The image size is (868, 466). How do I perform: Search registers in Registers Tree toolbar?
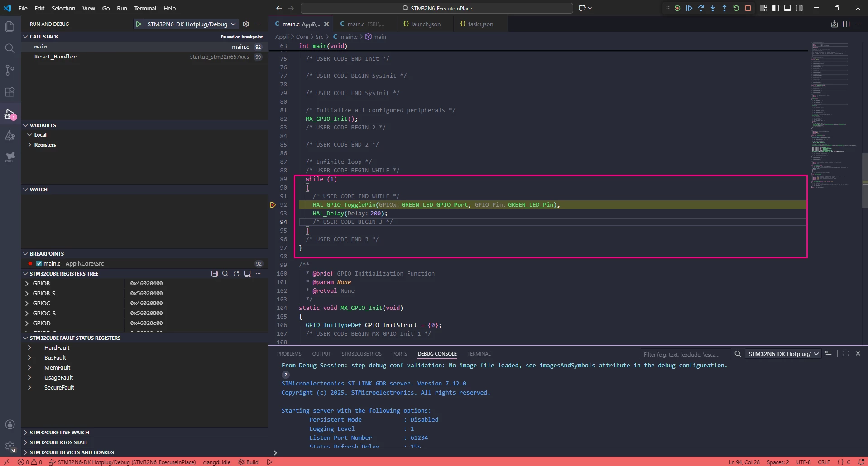225,274
